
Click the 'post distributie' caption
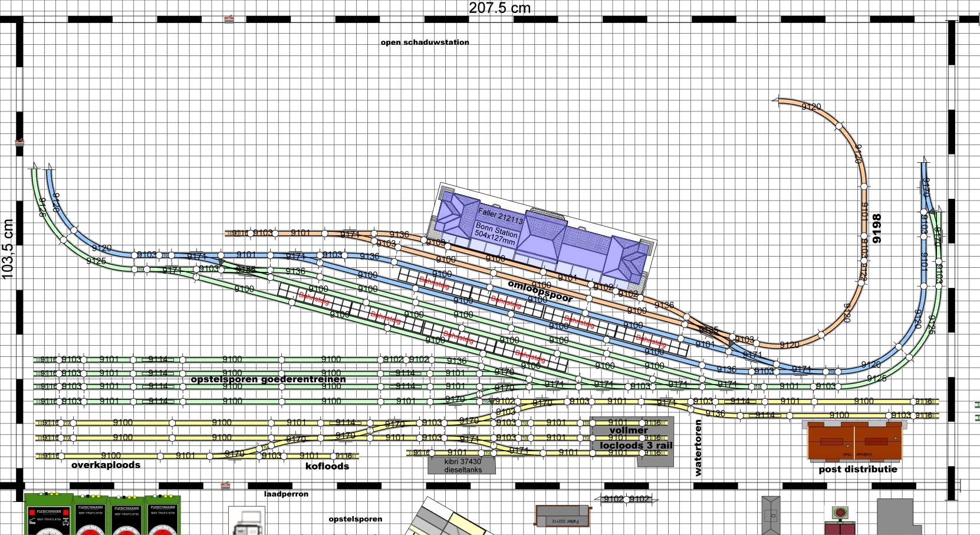tap(858, 470)
